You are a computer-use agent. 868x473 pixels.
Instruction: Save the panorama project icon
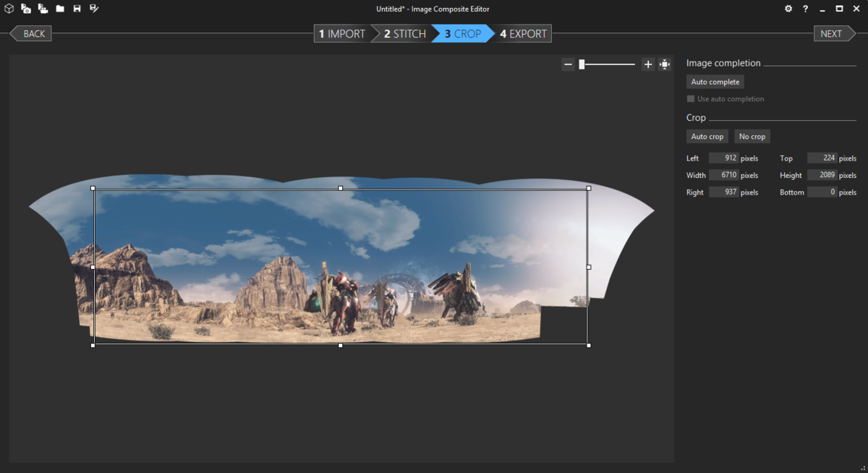[77, 9]
